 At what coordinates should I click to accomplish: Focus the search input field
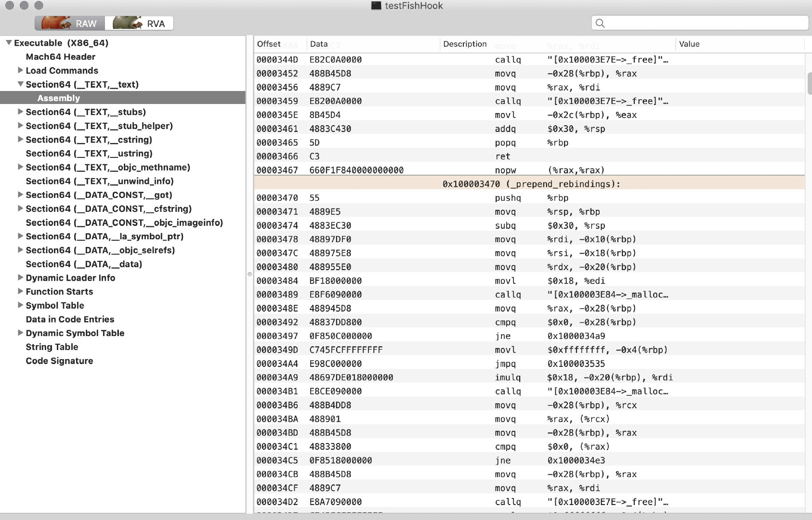(x=700, y=23)
